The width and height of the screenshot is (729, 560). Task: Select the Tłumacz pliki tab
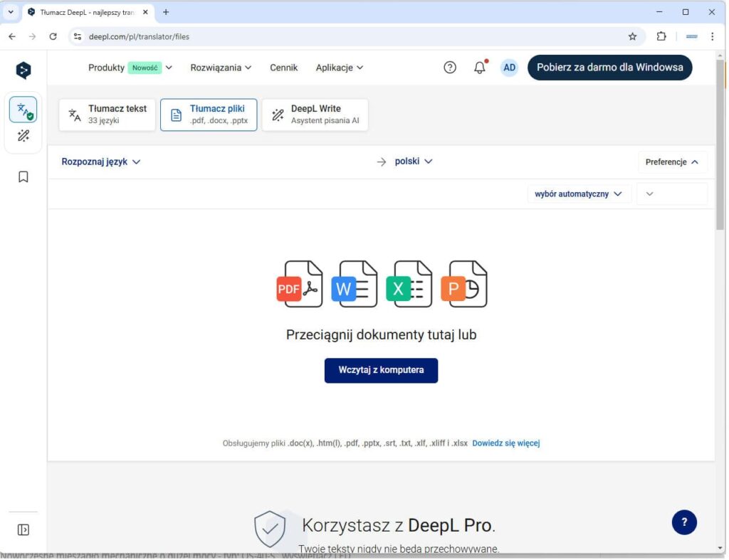209,114
